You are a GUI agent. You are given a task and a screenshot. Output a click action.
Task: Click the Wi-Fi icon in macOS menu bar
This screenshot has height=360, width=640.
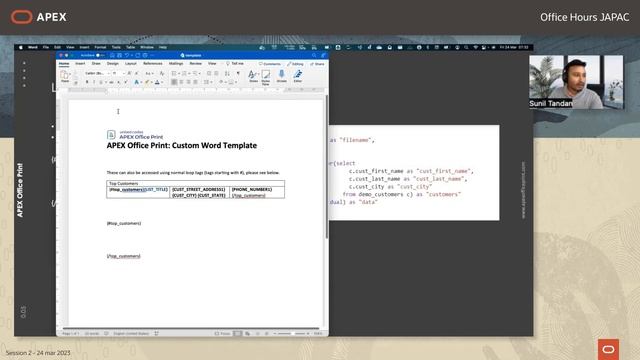click(x=476, y=47)
